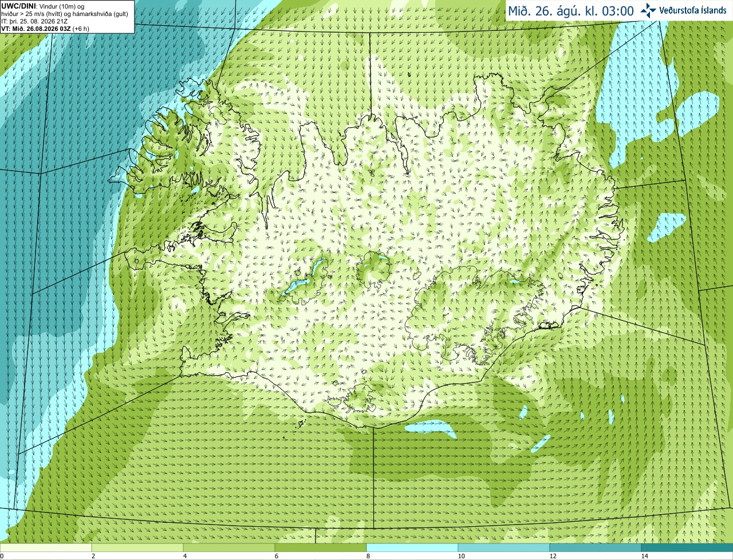
Task: Select the Mið. 26. ágú. kl. 03:00 timestamp
Action: 571,11
